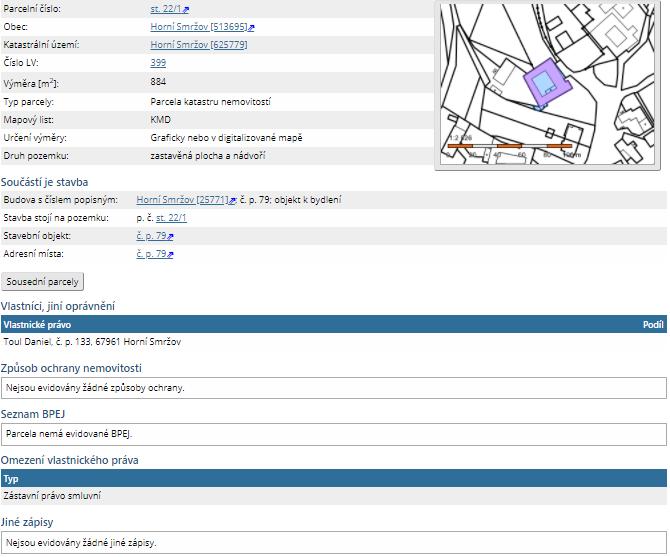Click the 'Vlastníci, jiní oprávnění' heading

pos(58,306)
